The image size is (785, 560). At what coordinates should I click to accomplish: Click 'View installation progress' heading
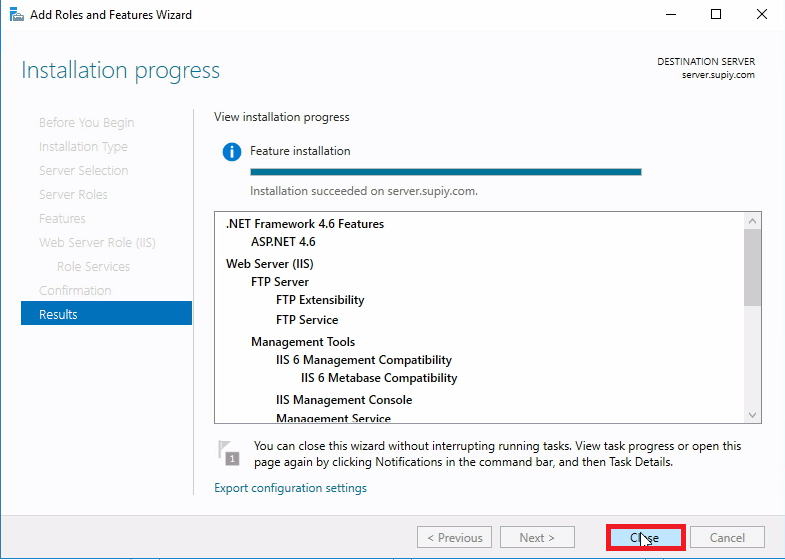point(282,117)
